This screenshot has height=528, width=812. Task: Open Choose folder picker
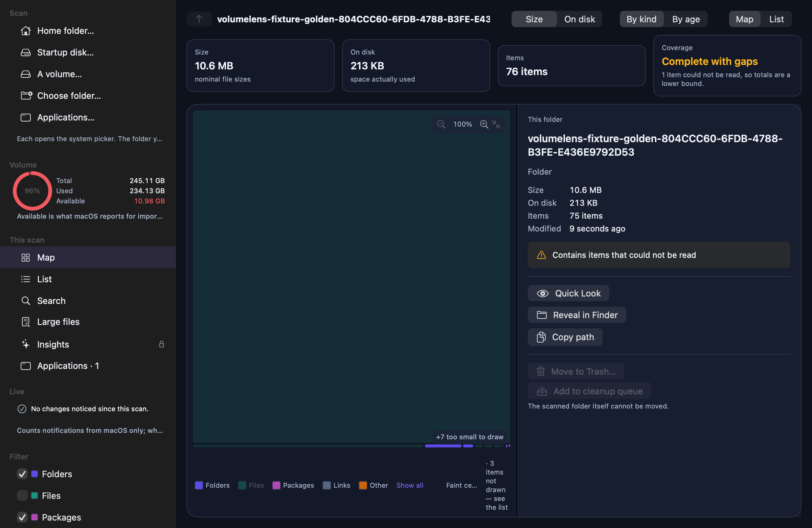click(x=88, y=95)
